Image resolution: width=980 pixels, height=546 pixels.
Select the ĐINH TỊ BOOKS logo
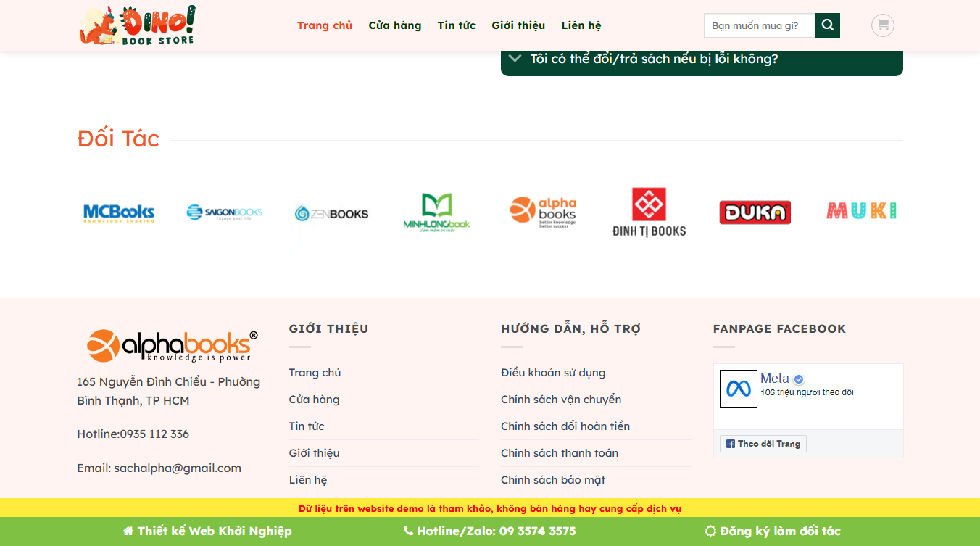[x=649, y=212]
